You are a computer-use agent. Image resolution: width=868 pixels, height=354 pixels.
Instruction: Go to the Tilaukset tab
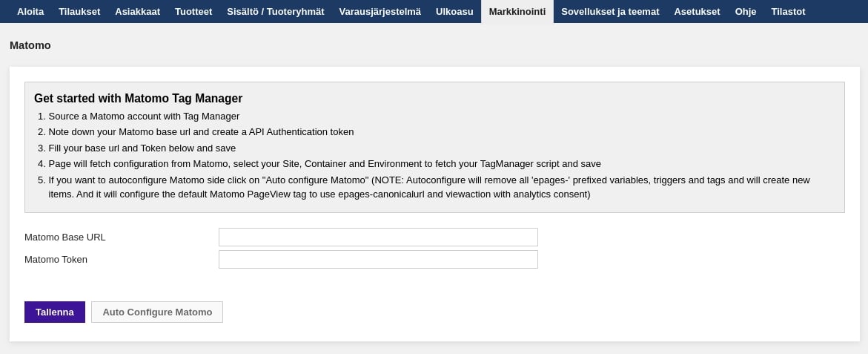pos(79,11)
